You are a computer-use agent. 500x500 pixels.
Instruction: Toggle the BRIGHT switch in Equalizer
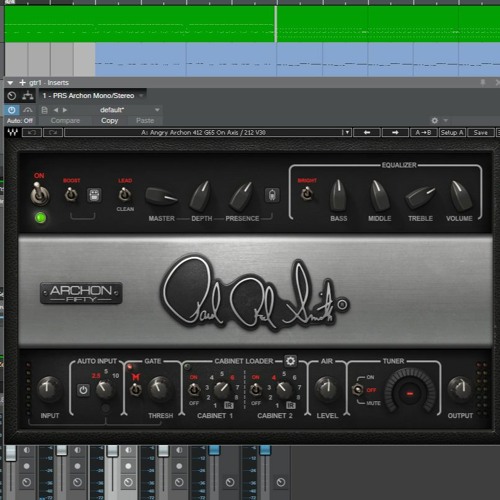tap(307, 194)
